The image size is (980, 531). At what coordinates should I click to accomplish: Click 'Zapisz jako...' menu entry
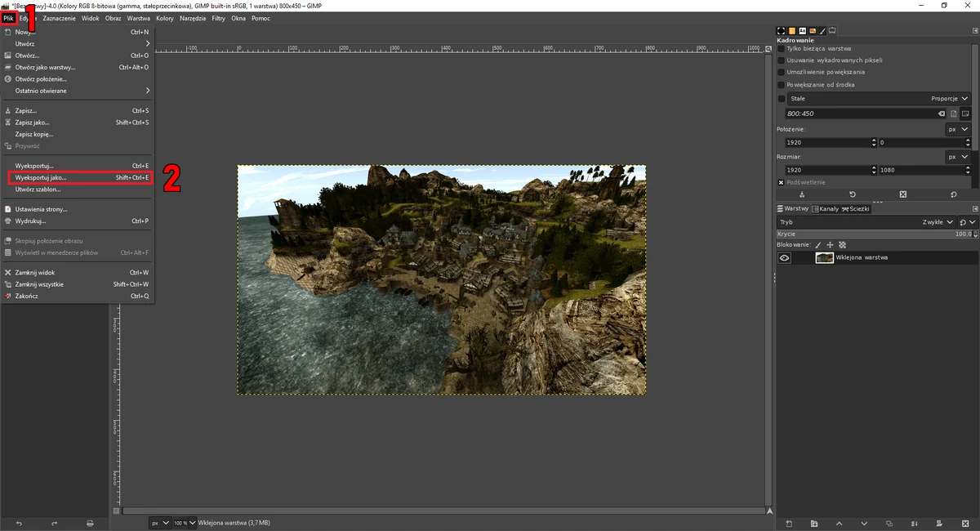coord(33,123)
